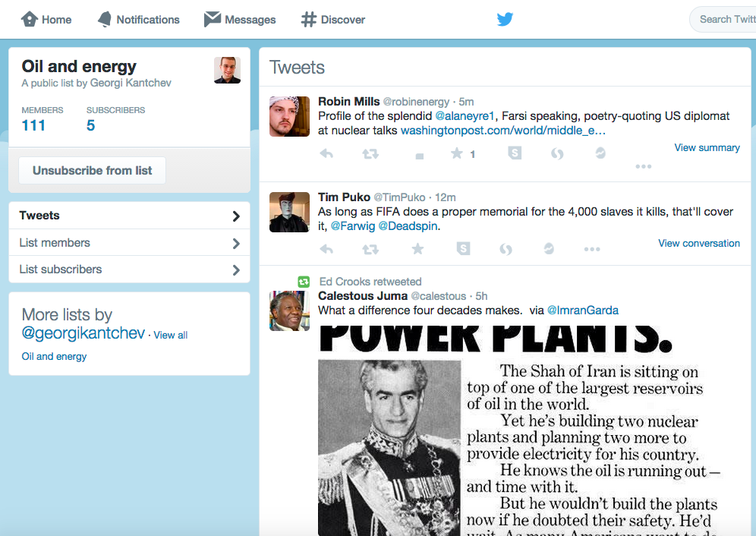Click the Messages envelope icon
Screen dimensions: 756x536
coord(212,19)
